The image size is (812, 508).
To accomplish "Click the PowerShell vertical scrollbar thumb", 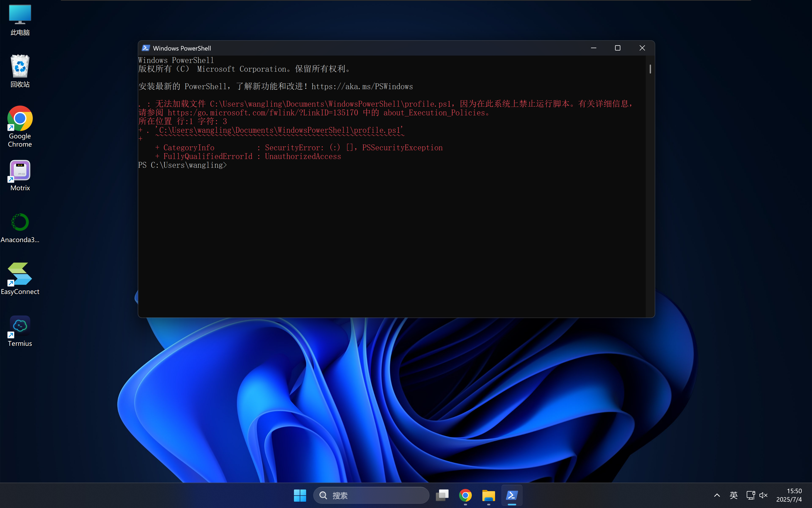I will pos(650,69).
